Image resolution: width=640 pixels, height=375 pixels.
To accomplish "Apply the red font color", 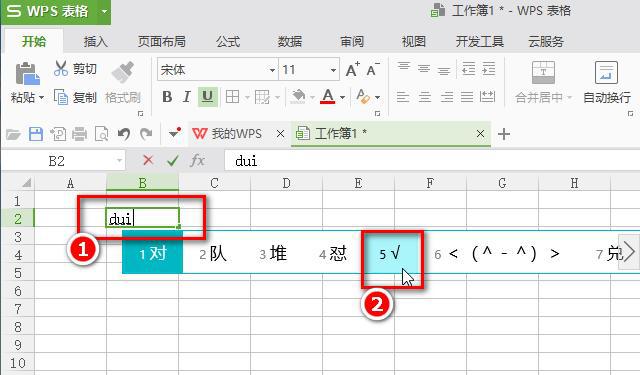I will 328,97.
